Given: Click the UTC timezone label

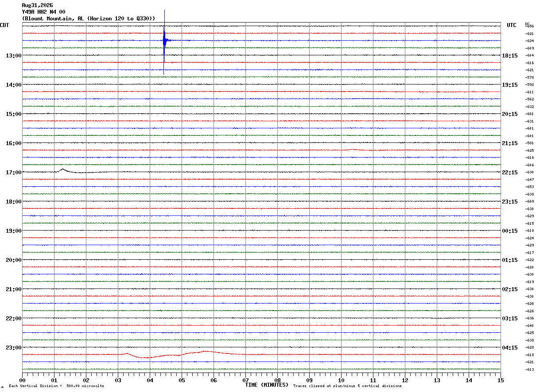Looking at the screenshot, I should 512,25.
